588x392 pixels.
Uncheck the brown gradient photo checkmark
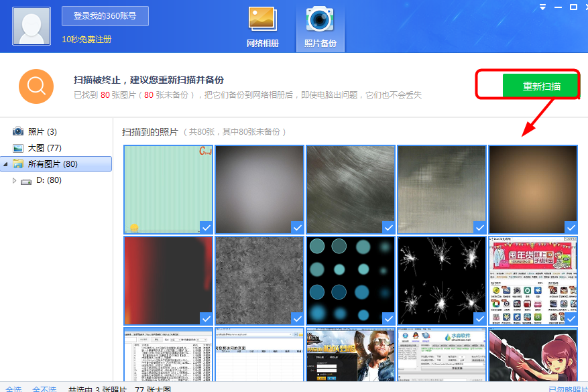pos(571,227)
